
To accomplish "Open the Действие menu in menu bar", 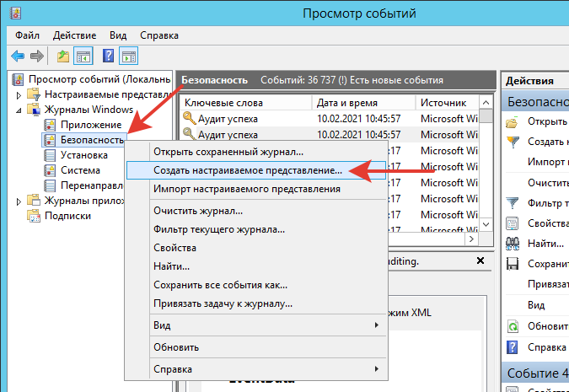I will pos(80,35).
